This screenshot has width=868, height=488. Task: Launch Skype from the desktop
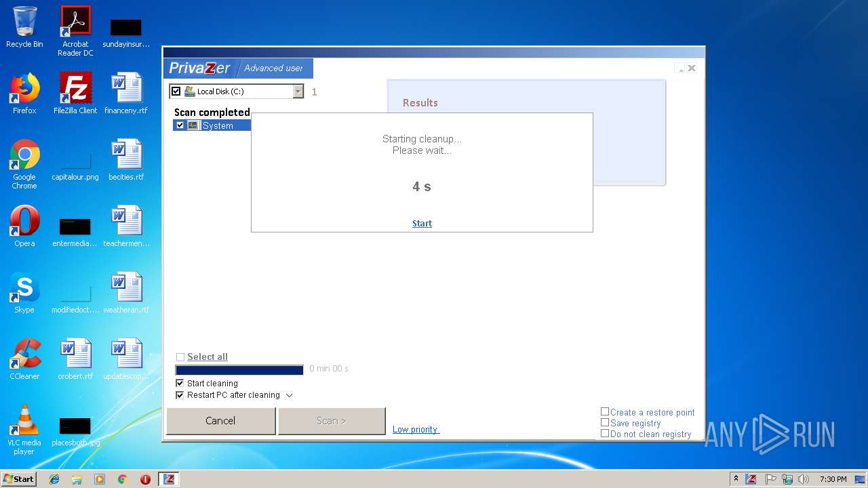click(x=24, y=293)
